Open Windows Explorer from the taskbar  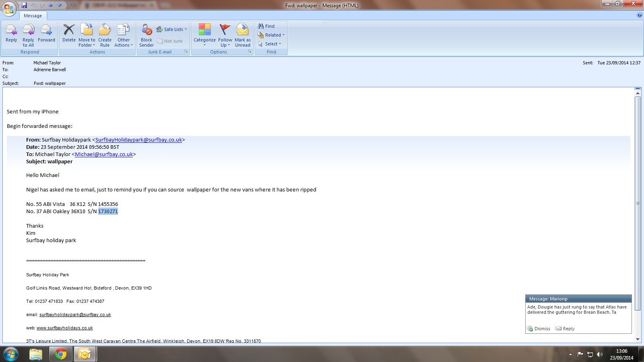point(36,354)
